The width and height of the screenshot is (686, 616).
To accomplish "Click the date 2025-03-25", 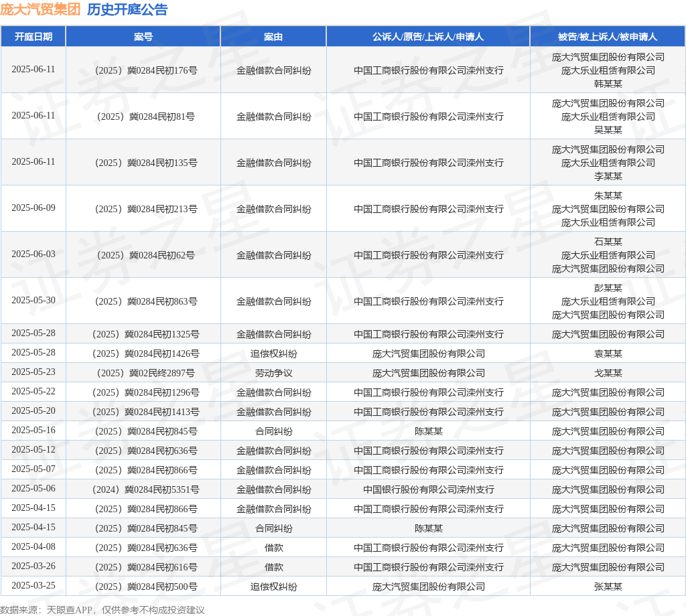I will 33,585.
